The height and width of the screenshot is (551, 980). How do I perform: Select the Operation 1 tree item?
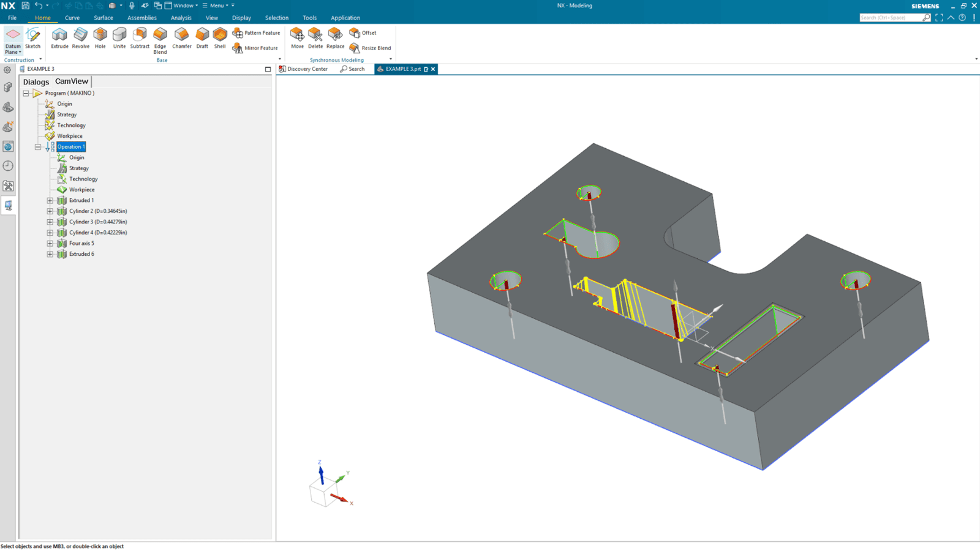pos(71,147)
